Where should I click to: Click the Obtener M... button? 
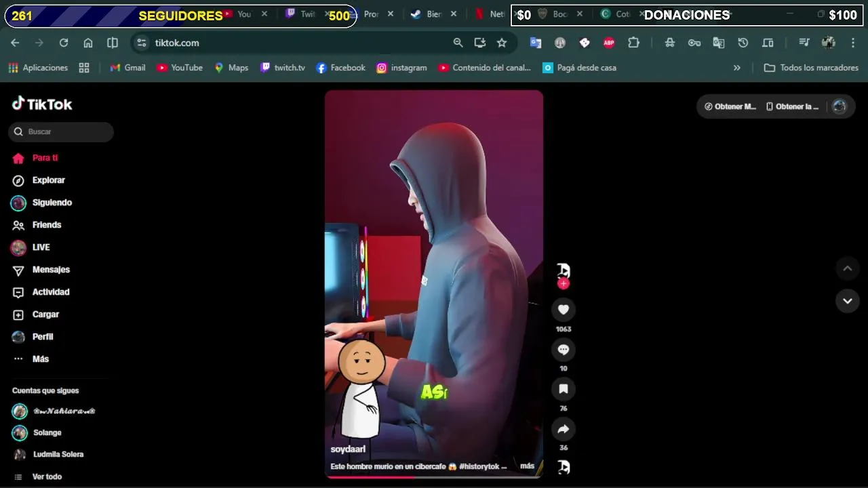pos(730,106)
